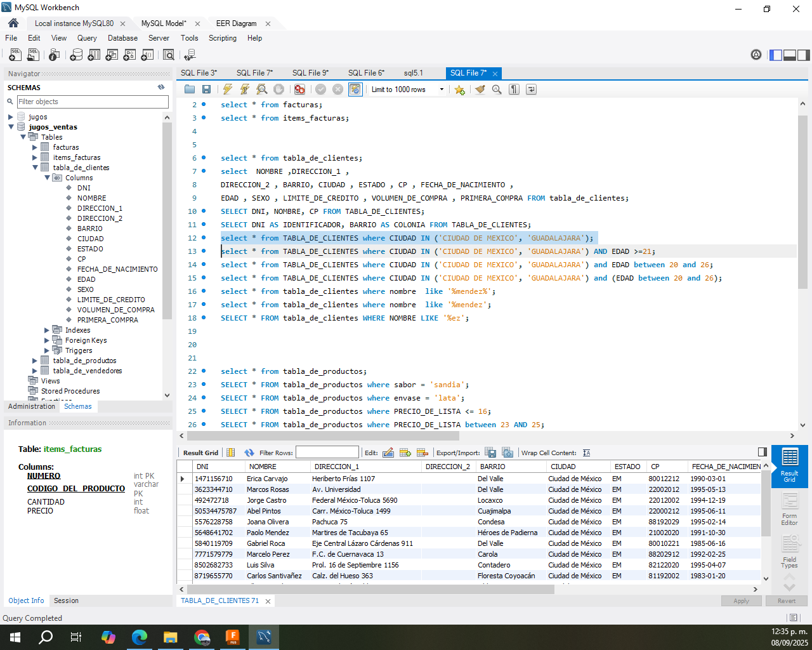The width and height of the screenshot is (812, 650).
Task: Go to the Workbench home screen
Action: [13, 23]
